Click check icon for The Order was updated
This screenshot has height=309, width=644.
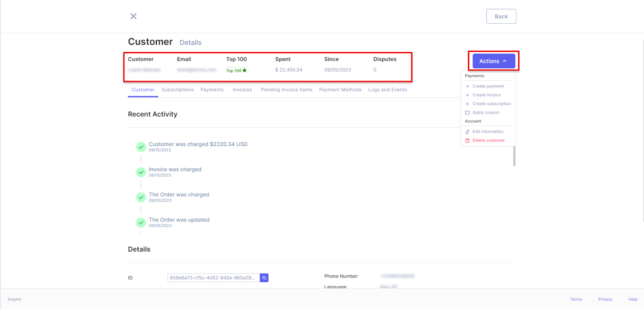141,222
